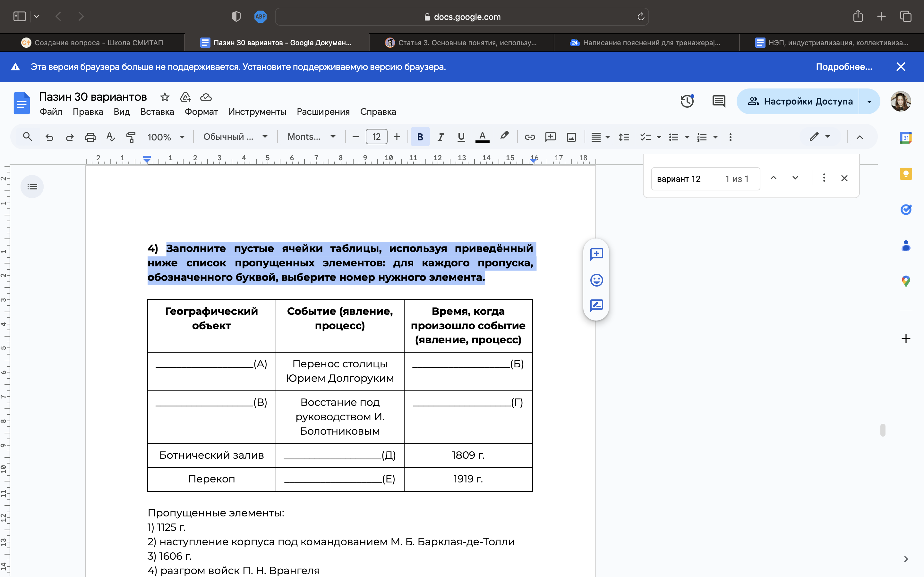
Task: Toggle bold formatting button
Action: click(x=420, y=137)
